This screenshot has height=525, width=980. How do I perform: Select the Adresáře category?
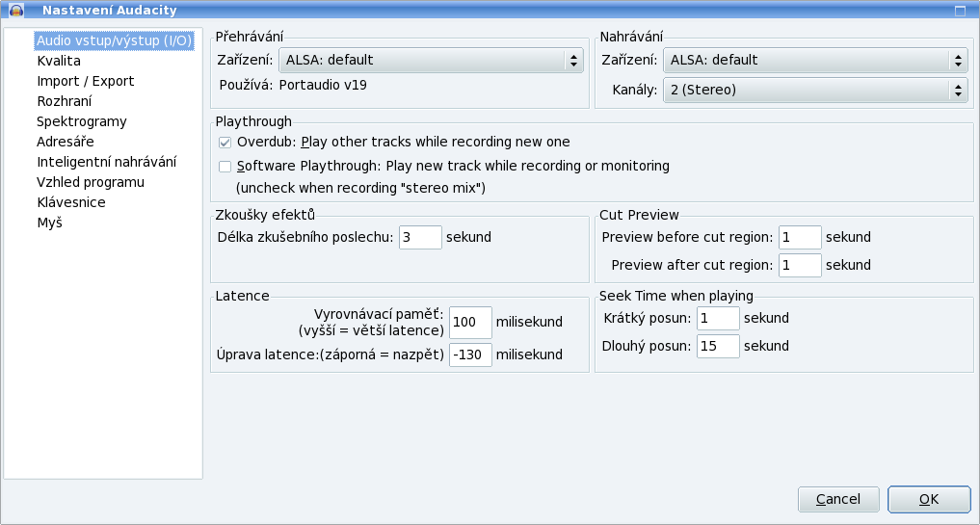66,142
